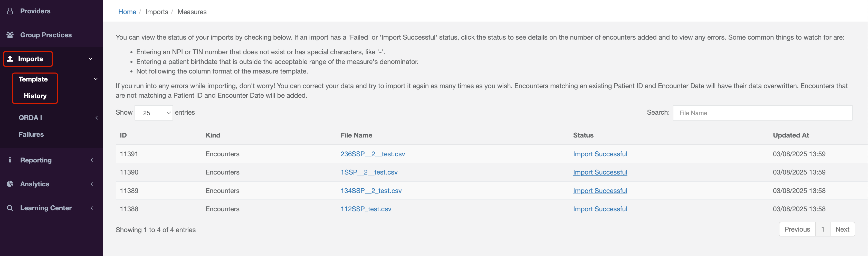Image resolution: width=868 pixels, height=256 pixels.
Task: Click the Reporting info icon
Action: [x=10, y=160]
